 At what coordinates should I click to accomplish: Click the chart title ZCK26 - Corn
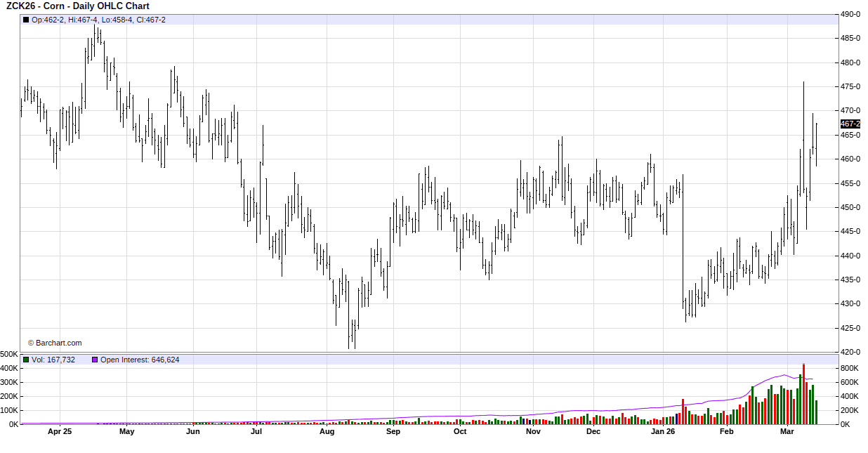click(x=78, y=6)
